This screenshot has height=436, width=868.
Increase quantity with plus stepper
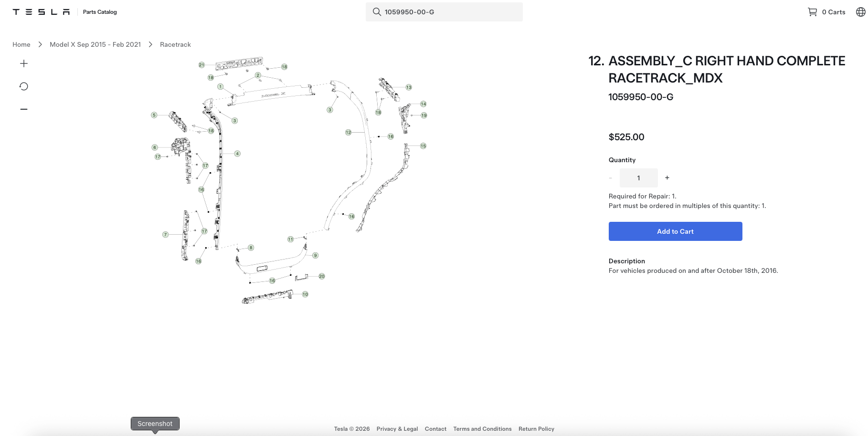pos(667,178)
